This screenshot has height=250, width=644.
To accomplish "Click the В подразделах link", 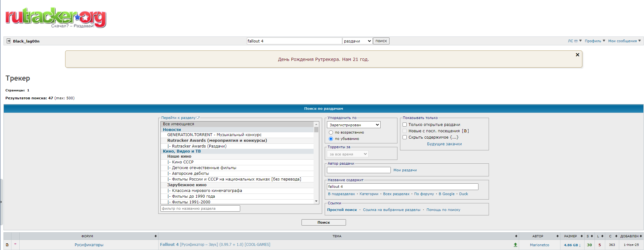I will tap(342, 194).
